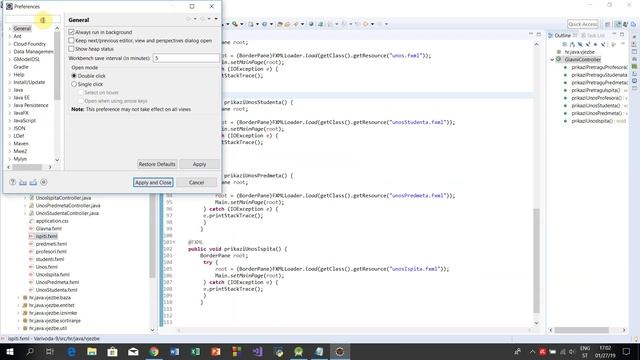Collapse GlavniController class in Outline

[552, 60]
